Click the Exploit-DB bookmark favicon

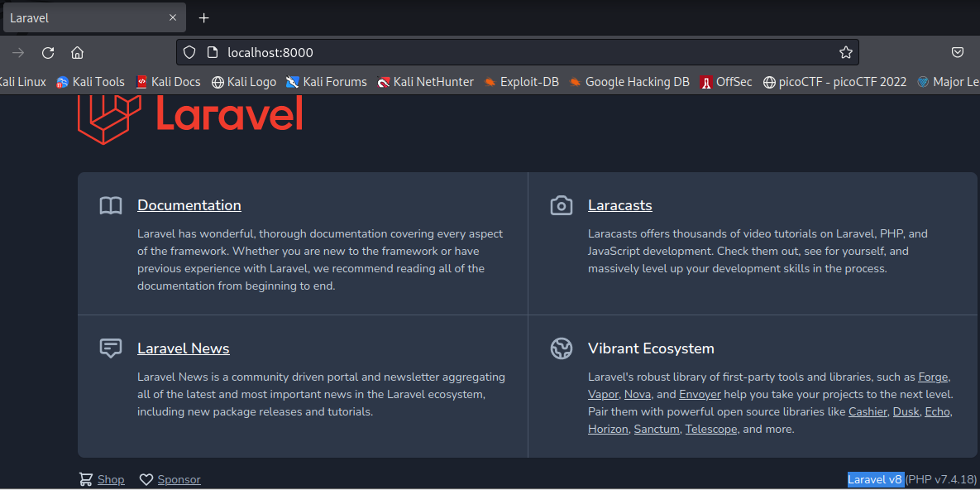point(490,82)
